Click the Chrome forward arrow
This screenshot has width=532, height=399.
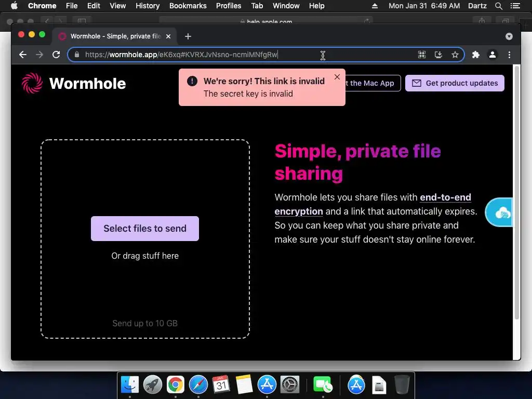[39, 55]
